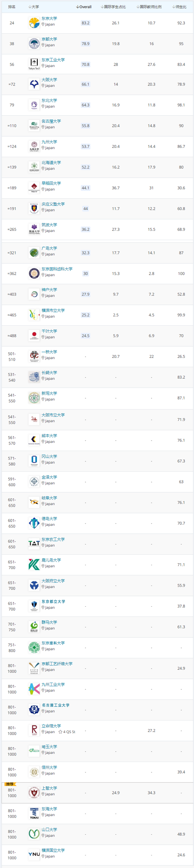Sort by the 大学 column header
Image resolution: width=194 pixels, height=868 pixels.
pyautogui.click(x=34, y=7)
